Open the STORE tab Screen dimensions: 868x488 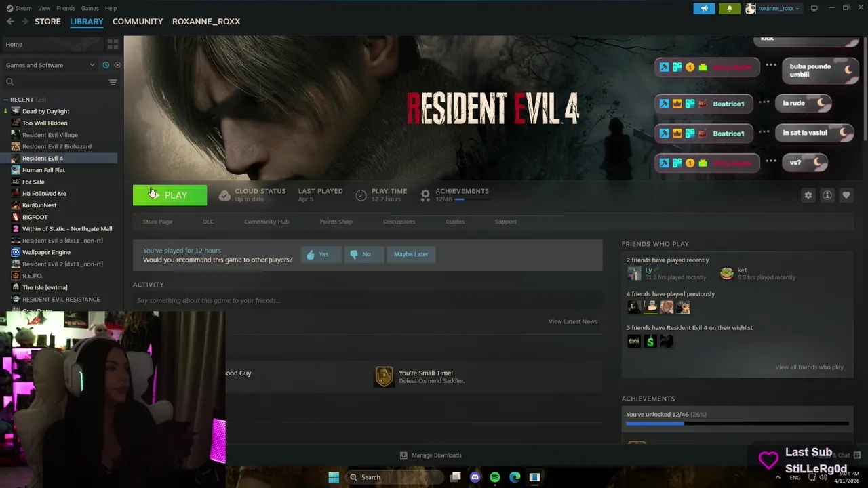47,22
